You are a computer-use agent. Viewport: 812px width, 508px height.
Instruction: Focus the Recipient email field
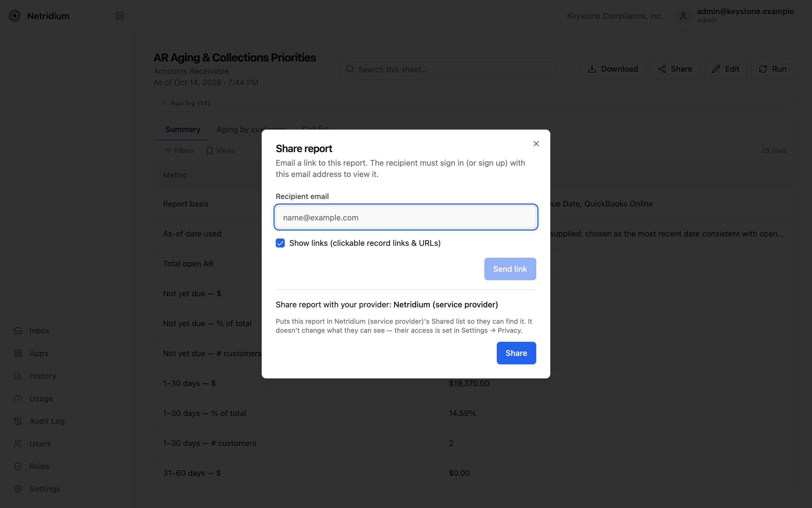pyautogui.click(x=406, y=217)
